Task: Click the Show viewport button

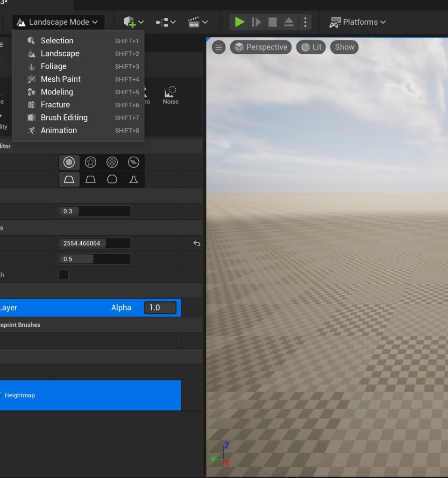Action: pos(345,47)
